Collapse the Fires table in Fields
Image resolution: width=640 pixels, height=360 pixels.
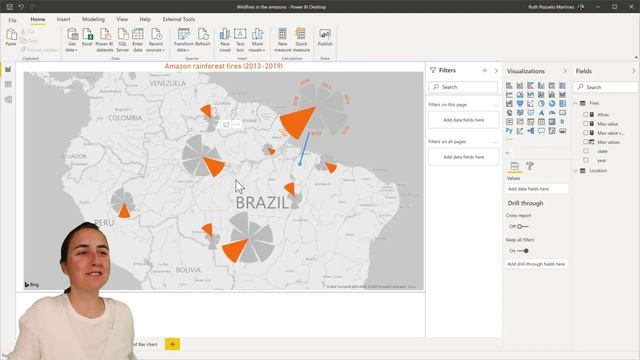pyautogui.click(x=575, y=103)
